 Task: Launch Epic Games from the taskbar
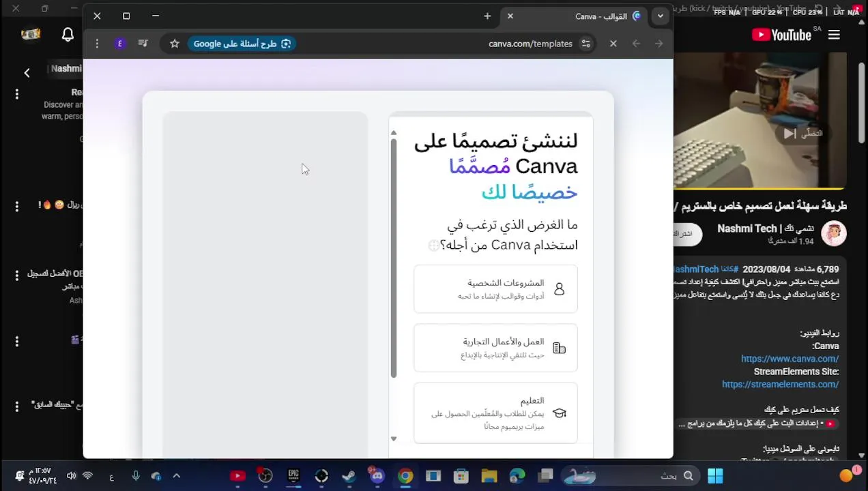(293, 476)
